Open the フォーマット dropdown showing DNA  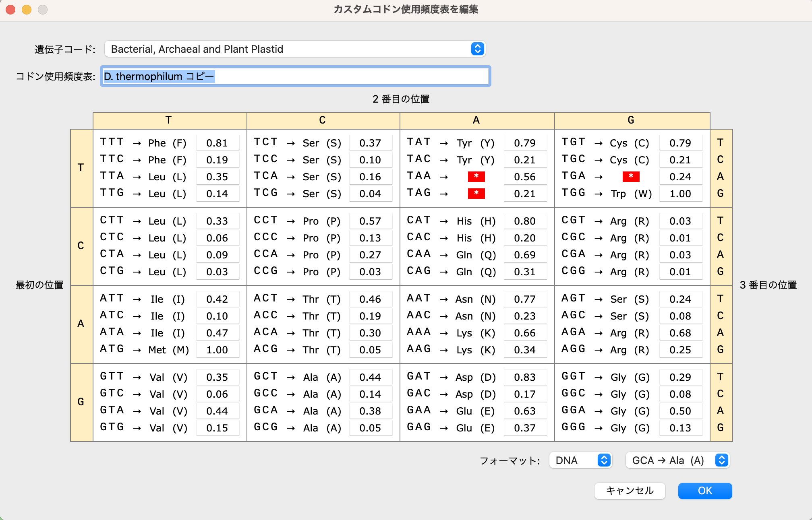click(x=580, y=460)
